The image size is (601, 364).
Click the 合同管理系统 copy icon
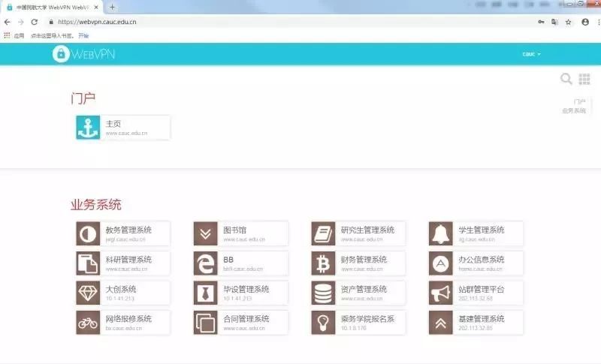point(206,323)
